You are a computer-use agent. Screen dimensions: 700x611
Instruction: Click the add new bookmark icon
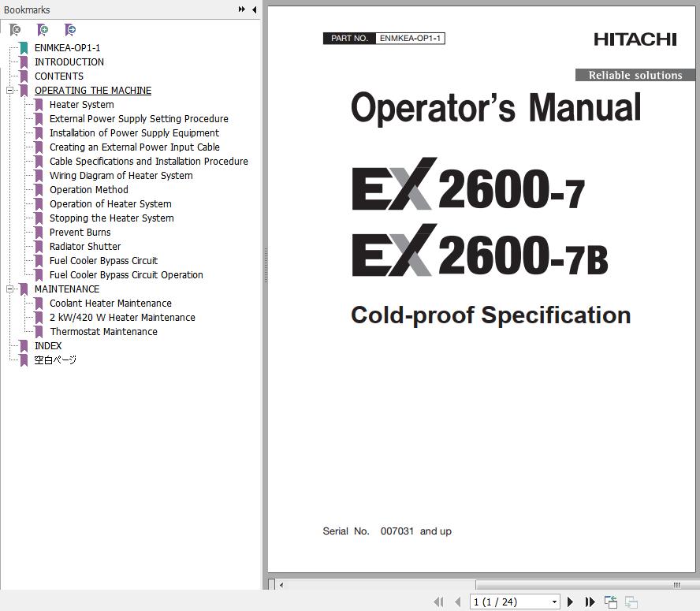[x=43, y=30]
